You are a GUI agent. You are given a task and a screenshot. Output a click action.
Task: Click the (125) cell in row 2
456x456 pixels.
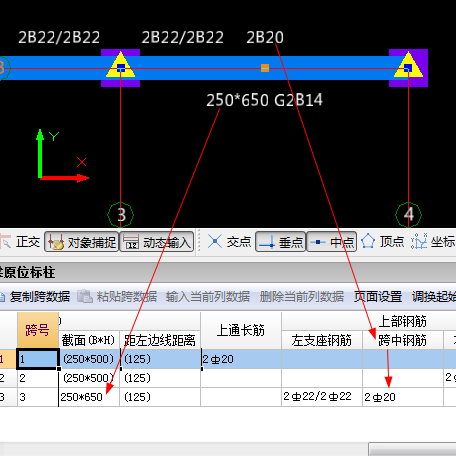pos(160,378)
